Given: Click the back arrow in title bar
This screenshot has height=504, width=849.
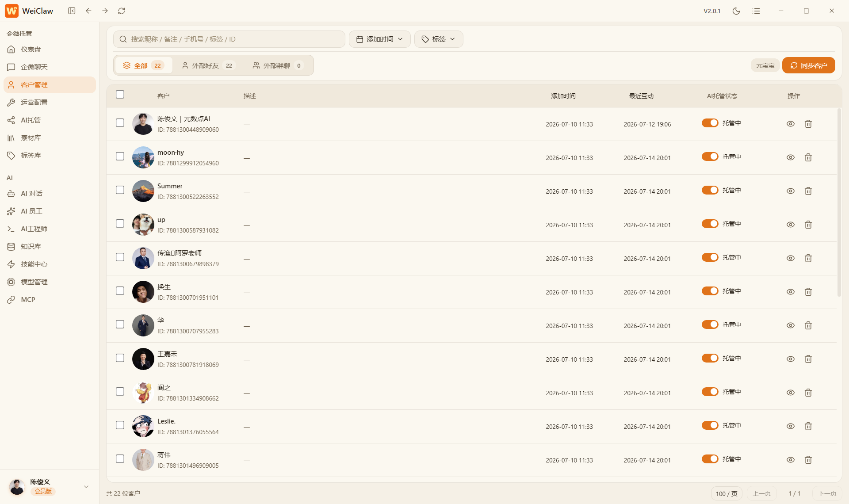Looking at the screenshot, I should coord(88,11).
